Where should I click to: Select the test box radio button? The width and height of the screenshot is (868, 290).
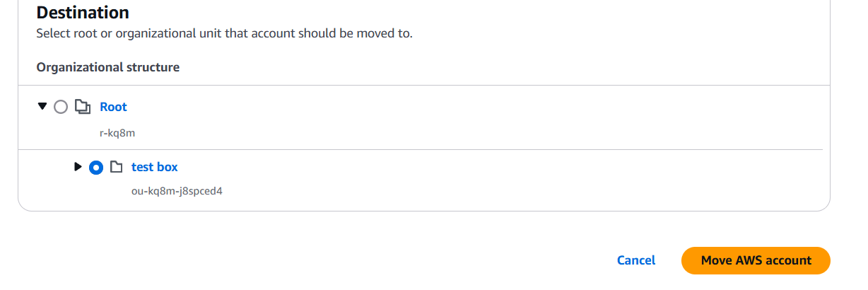click(96, 168)
